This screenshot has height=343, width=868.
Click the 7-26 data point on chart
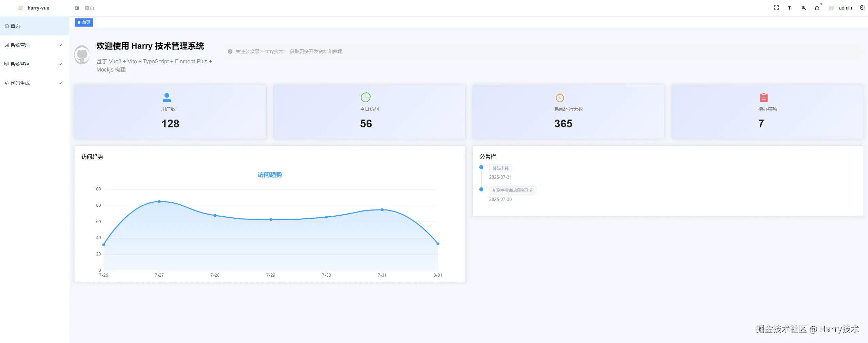point(103,245)
